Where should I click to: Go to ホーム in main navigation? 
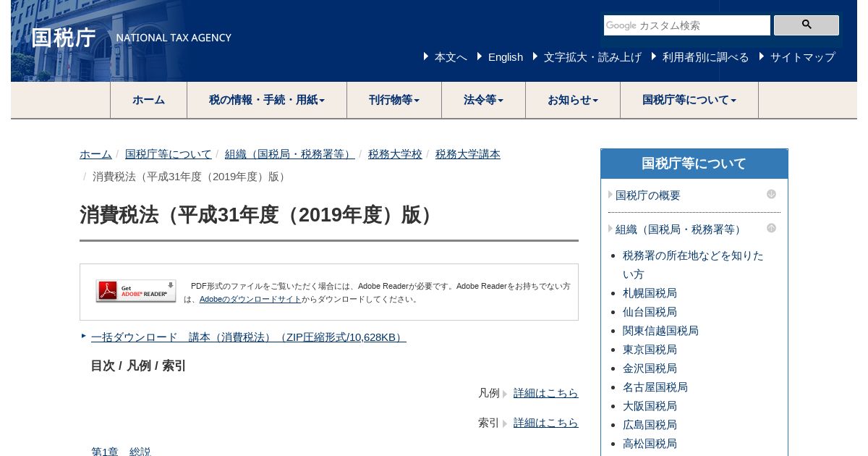[x=148, y=100]
